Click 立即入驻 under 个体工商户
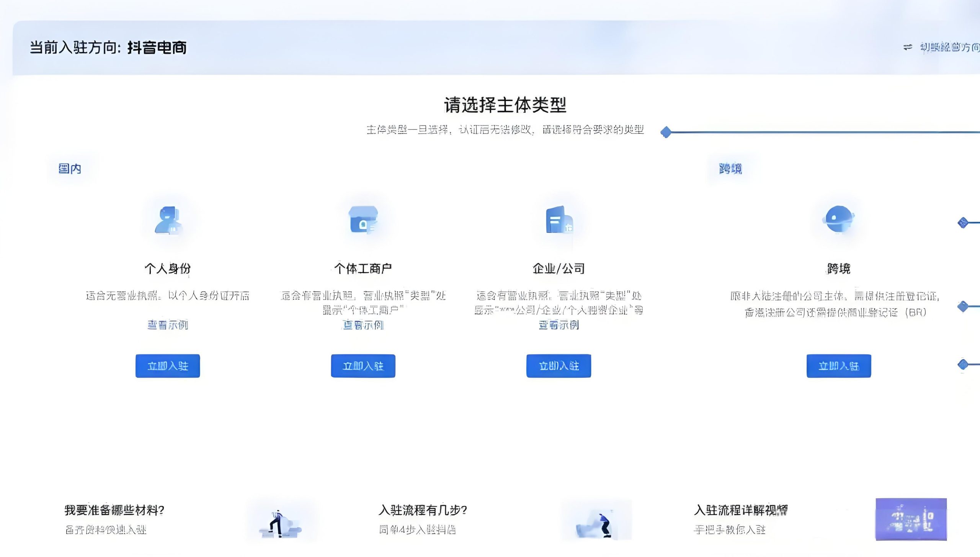The image size is (980, 557). click(363, 365)
